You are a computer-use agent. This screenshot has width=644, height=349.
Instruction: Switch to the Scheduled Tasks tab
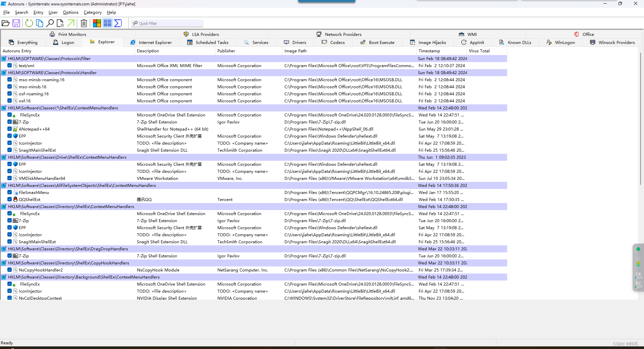click(208, 42)
